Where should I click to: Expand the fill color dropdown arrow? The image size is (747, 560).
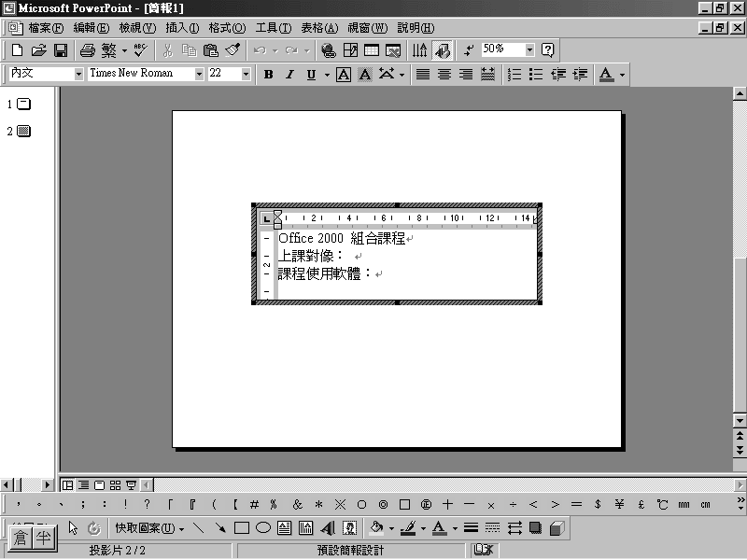391,528
